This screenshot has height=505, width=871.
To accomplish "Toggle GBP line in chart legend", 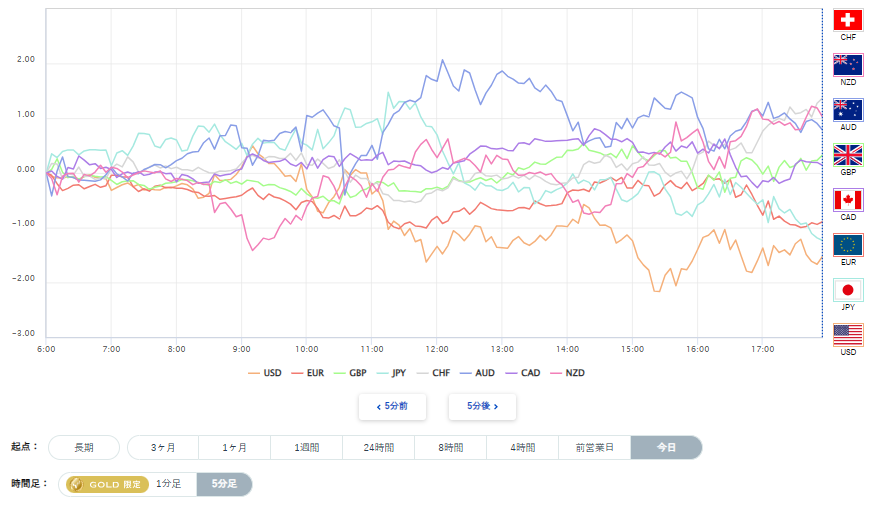I will [351, 373].
